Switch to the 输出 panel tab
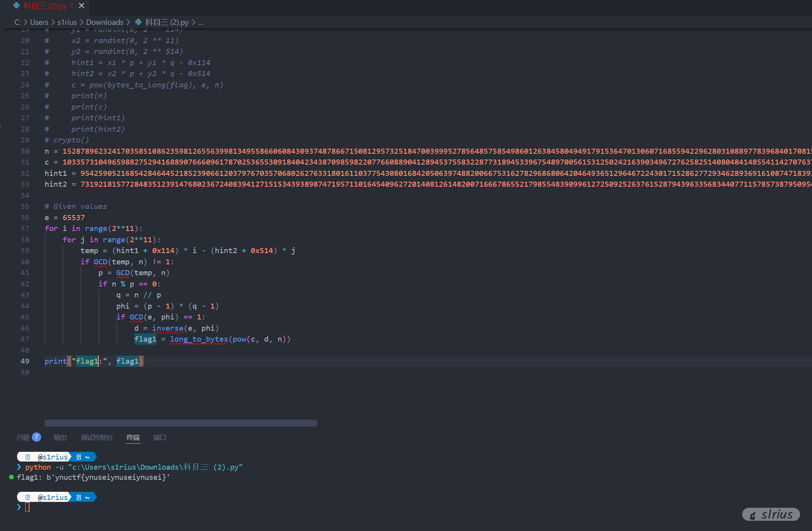 click(x=60, y=437)
